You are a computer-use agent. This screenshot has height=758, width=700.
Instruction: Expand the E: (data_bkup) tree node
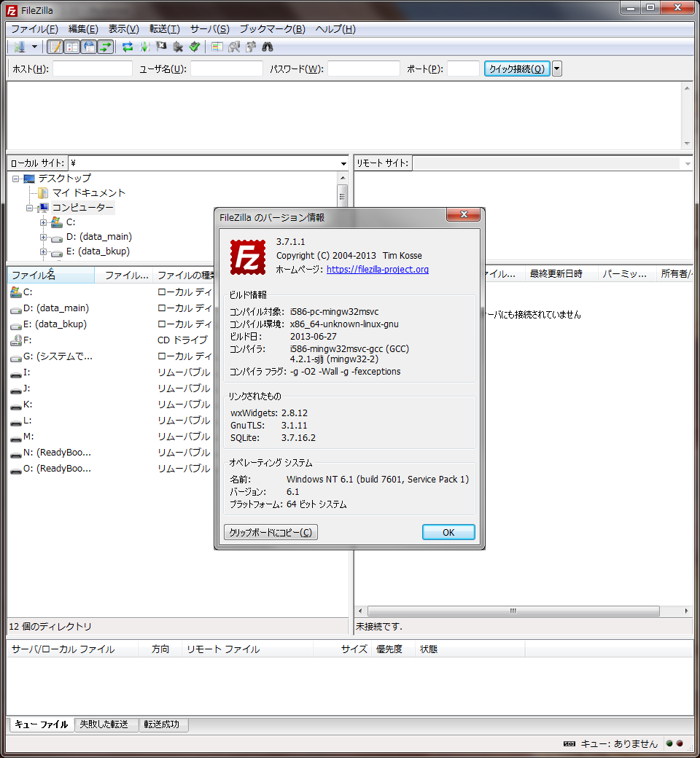(44, 252)
